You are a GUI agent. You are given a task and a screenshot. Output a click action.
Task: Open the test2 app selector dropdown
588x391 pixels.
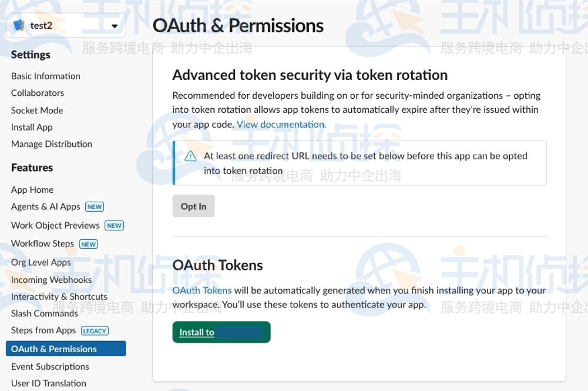115,26
